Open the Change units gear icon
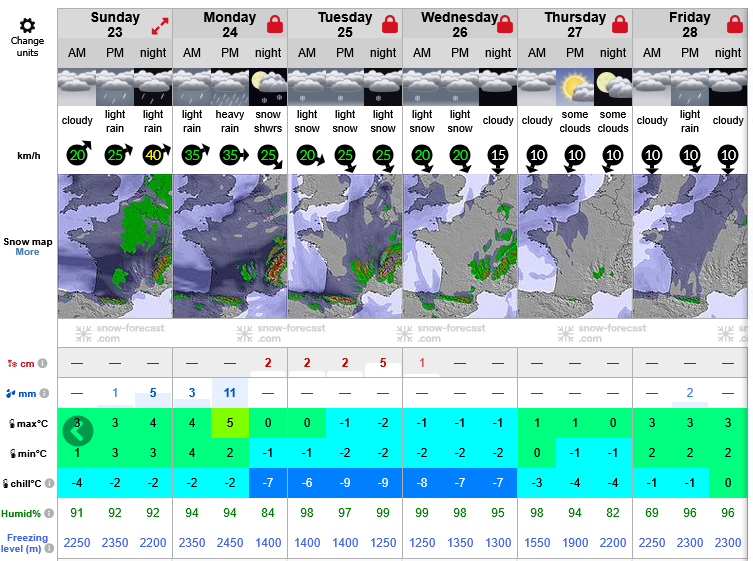The image size is (753, 561). pos(27,25)
